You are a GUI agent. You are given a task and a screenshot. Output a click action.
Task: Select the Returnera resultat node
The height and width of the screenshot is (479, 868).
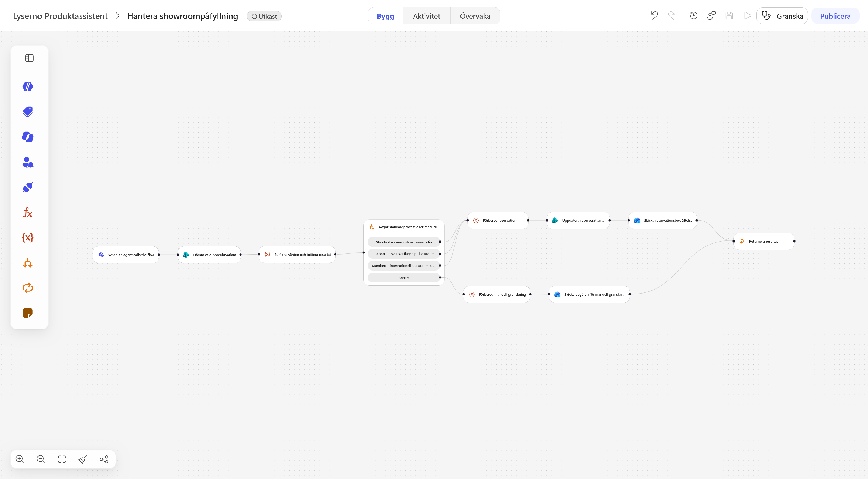pyautogui.click(x=764, y=241)
